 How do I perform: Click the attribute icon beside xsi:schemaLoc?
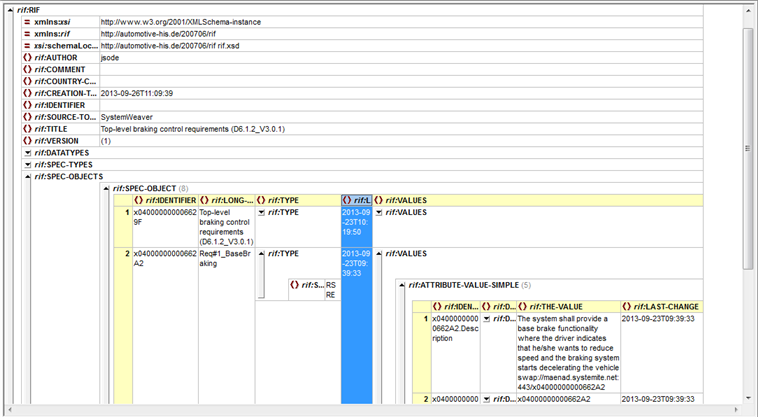click(x=27, y=46)
